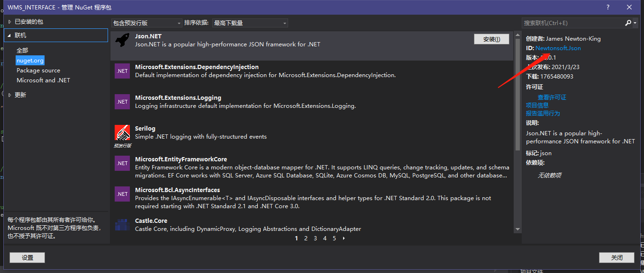Click the Microsoft.EntityFrameworkCore .NET icon
644x273 pixels.
click(122, 163)
